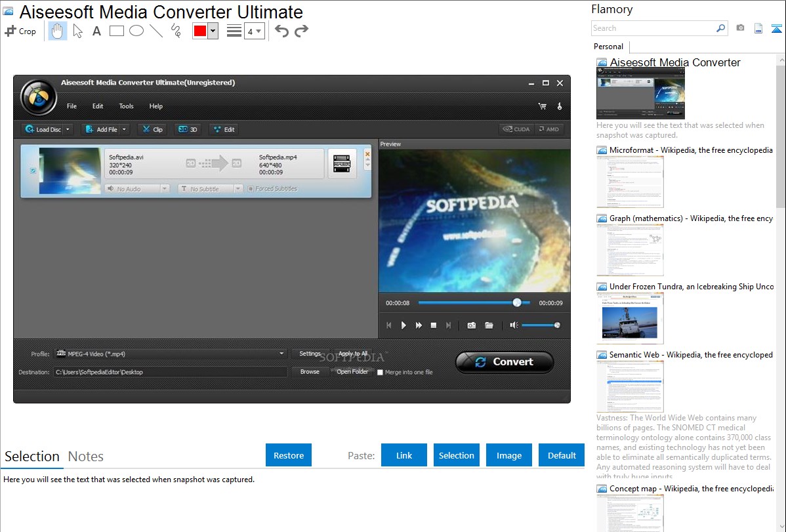
Task: Click the register key icon
Action: pos(560,106)
